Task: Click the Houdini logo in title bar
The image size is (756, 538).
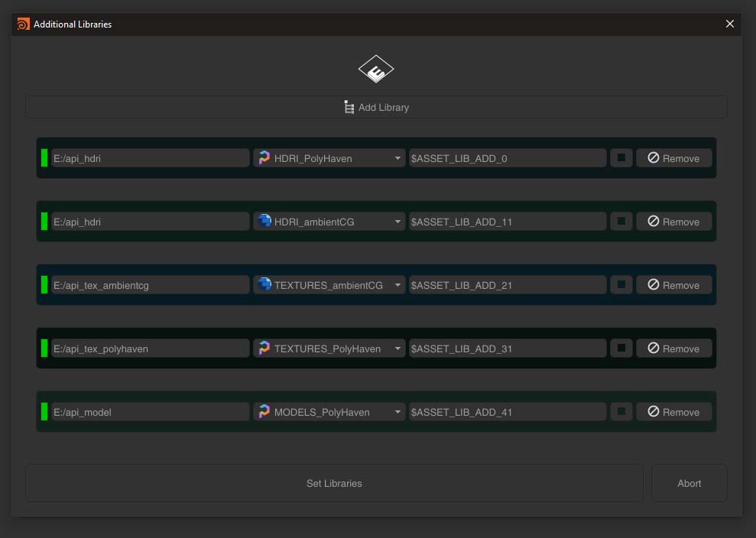Action: coord(23,24)
